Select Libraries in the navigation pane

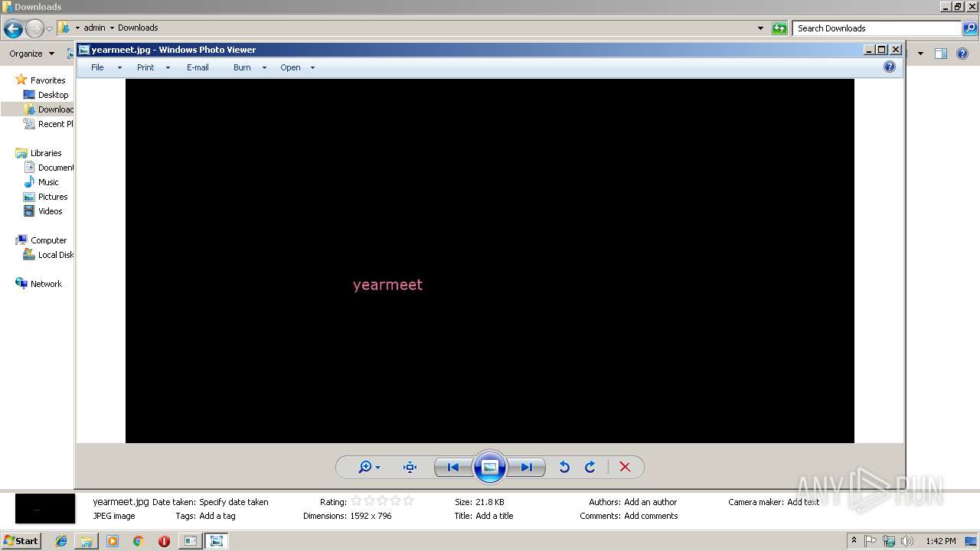[x=46, y=153]
